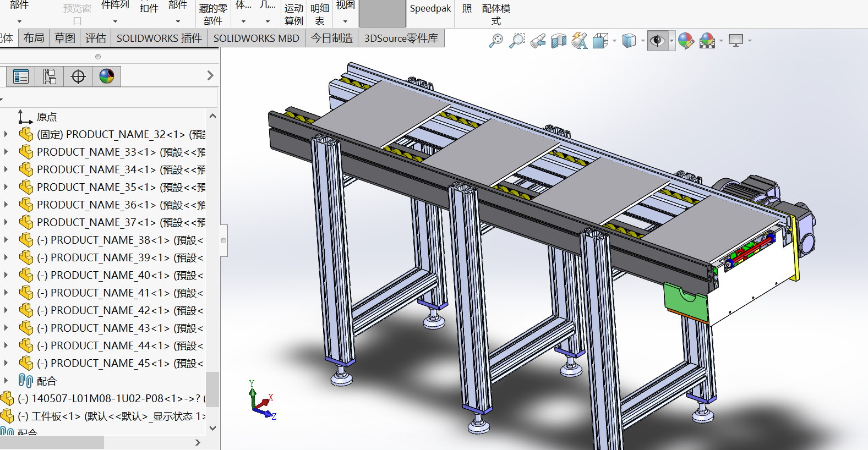Viewport: 868px width, 450px height.
Task: Click the coordinate triad in viewport
Action: (x=263, y=400)
